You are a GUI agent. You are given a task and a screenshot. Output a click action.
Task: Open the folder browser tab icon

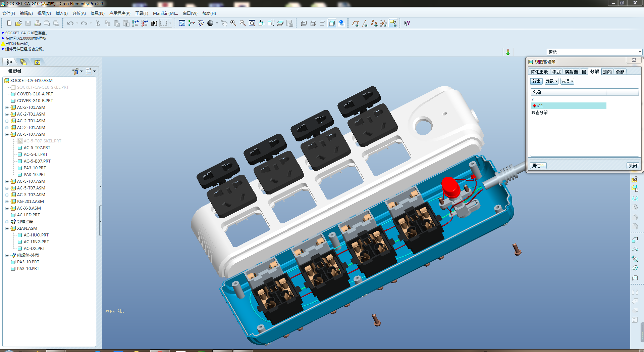coord(23,62)
